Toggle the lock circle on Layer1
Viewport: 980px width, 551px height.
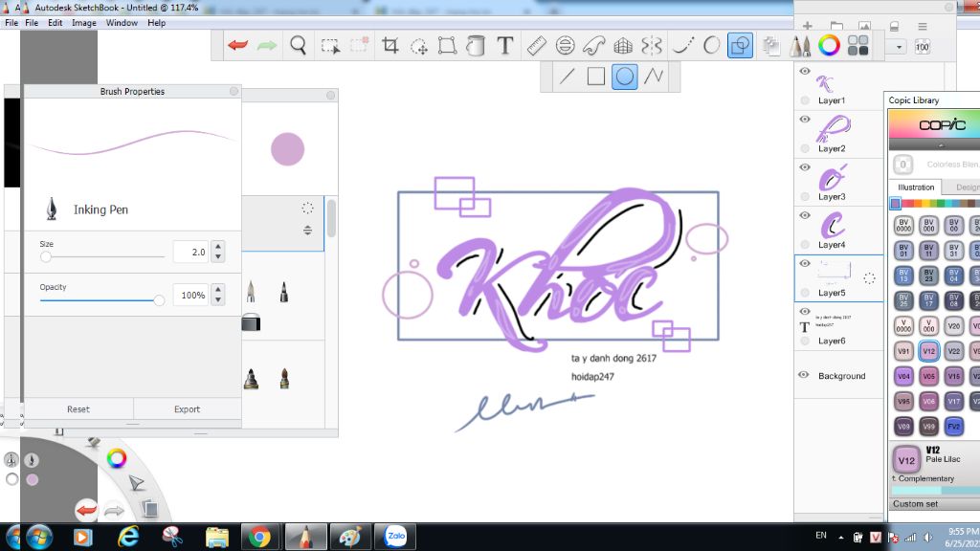[805, 99]
